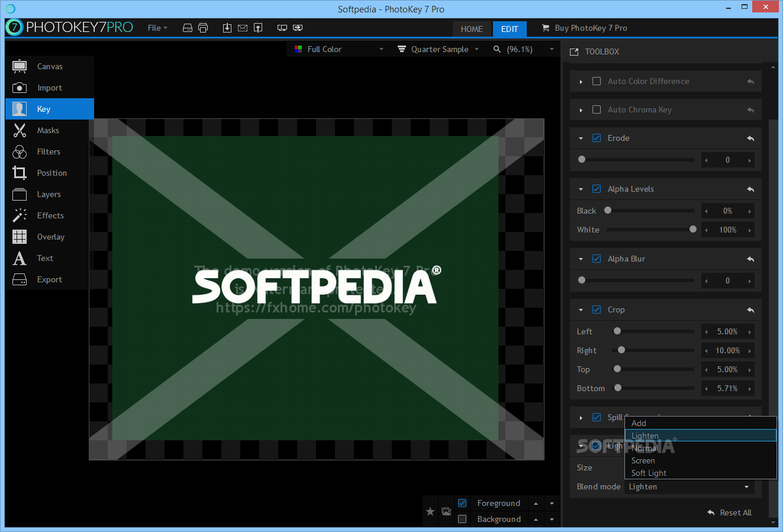
Task: Expand the Auto Chroma Key section
Action: point(581,110)
